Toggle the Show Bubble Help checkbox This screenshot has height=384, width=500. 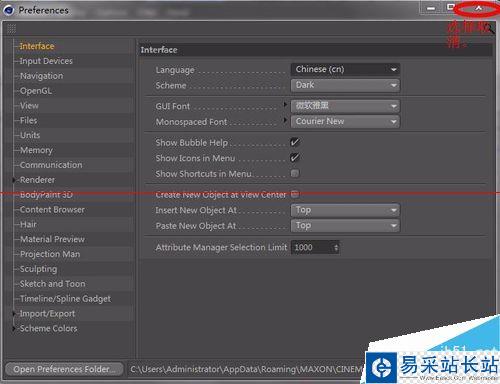295,142
